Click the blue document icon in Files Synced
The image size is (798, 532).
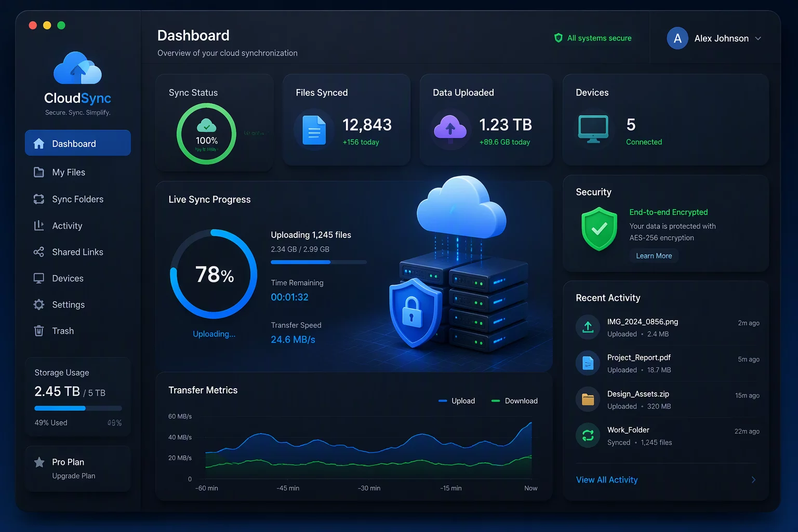pos(314,129)
